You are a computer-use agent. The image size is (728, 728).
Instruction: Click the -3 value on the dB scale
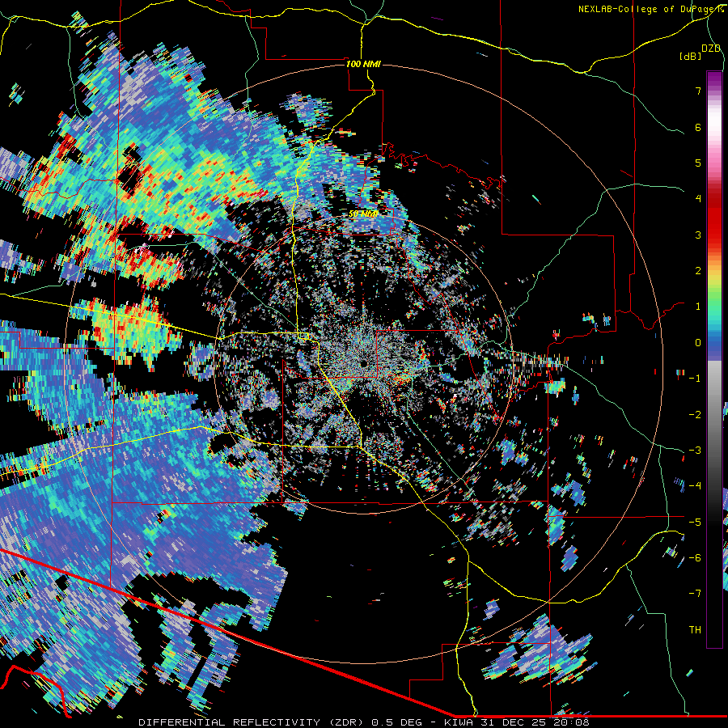pos(695,451)
